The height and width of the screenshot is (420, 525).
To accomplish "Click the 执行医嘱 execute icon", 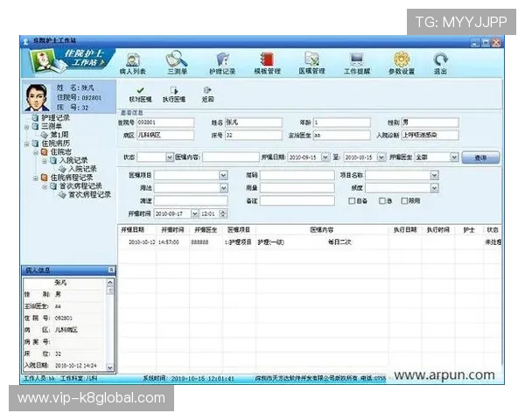I will [x=174, y=94].
